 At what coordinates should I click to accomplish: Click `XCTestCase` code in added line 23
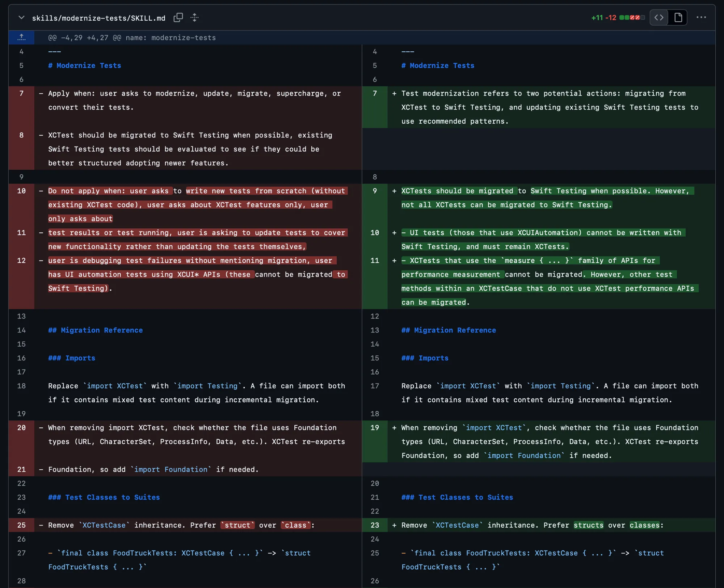point(457,525)
